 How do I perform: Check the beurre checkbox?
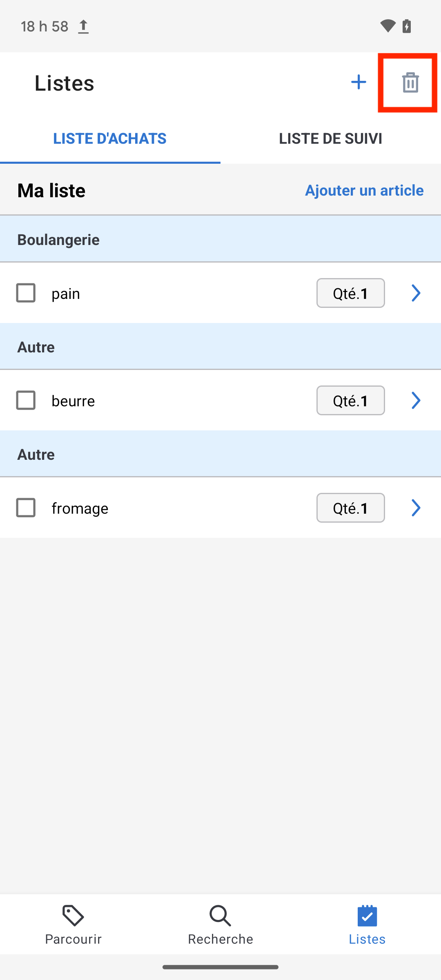click(x=26, y=400)
